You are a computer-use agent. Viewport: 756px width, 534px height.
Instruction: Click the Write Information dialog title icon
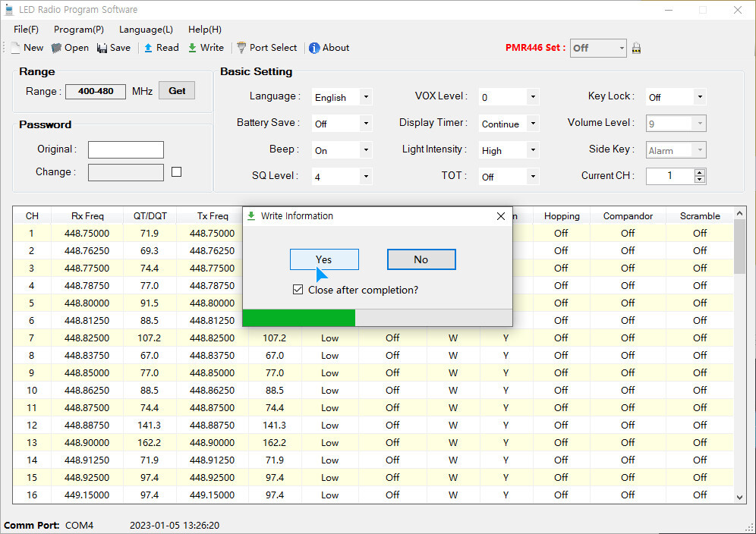click(x=251, y=216)
